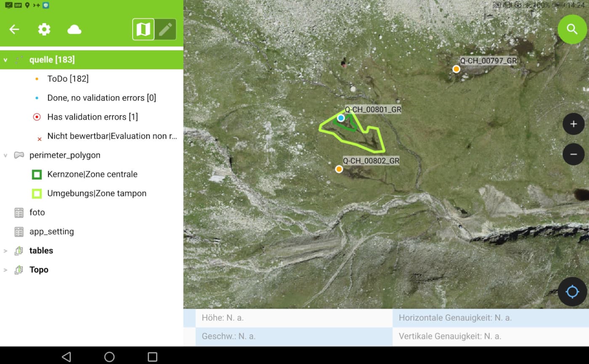Collapse the quelle layer legend
589x364 pixels.
coord(5,59)
